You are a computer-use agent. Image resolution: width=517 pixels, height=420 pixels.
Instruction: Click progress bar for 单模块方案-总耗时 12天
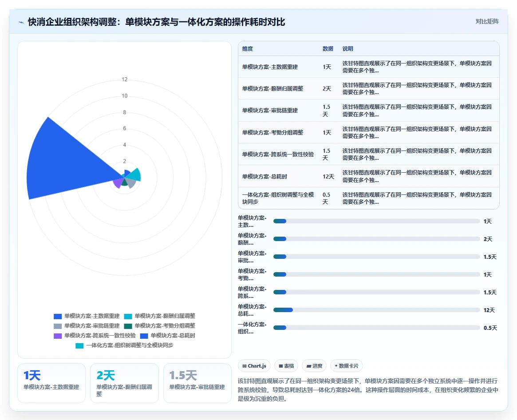[x=376, y=310]
